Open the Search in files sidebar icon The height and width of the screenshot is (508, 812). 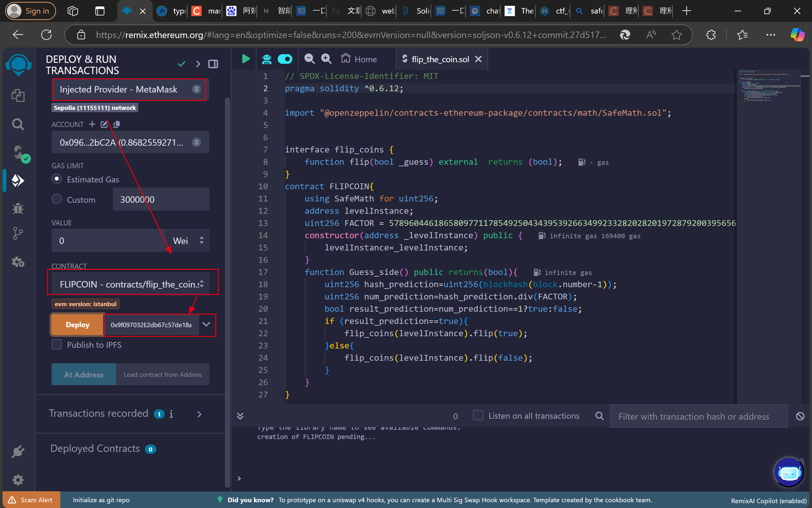pos(18,124)
